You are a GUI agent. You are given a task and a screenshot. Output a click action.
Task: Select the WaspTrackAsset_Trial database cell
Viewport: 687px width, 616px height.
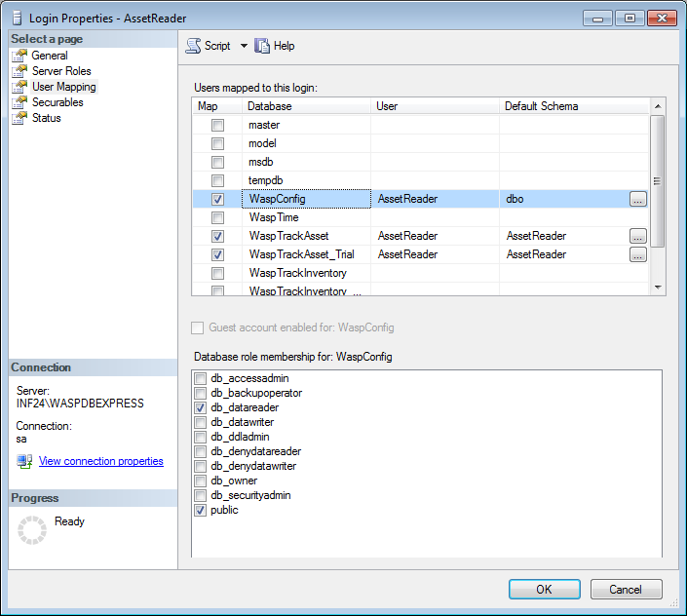[306, 254]
